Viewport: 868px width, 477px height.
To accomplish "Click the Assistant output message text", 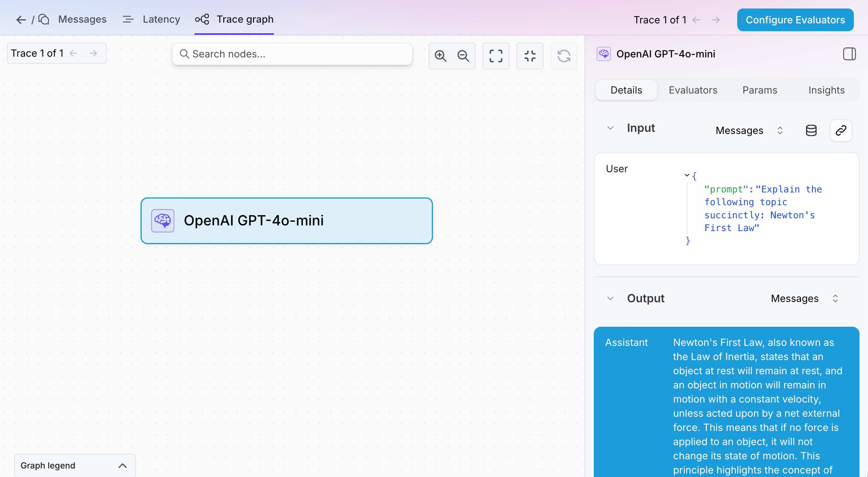I will pyautogui.click(x=757, y=406).
